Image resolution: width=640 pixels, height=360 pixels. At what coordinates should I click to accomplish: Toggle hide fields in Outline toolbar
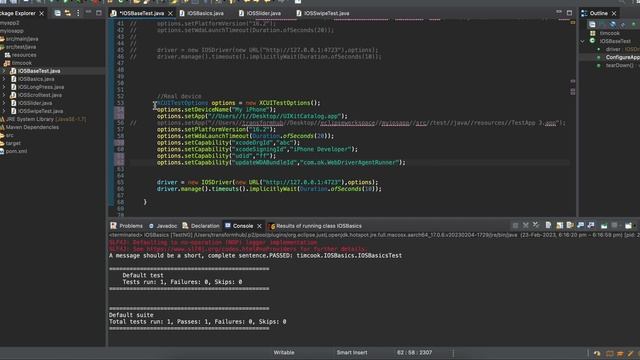(x=613, y=24)
